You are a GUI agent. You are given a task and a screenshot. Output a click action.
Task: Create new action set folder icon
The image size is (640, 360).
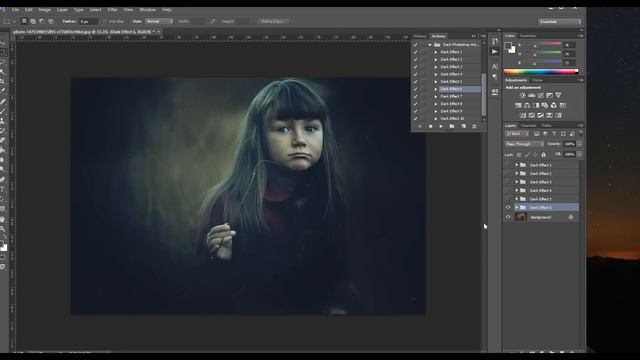pyautogui.click(x=452, y=127)
